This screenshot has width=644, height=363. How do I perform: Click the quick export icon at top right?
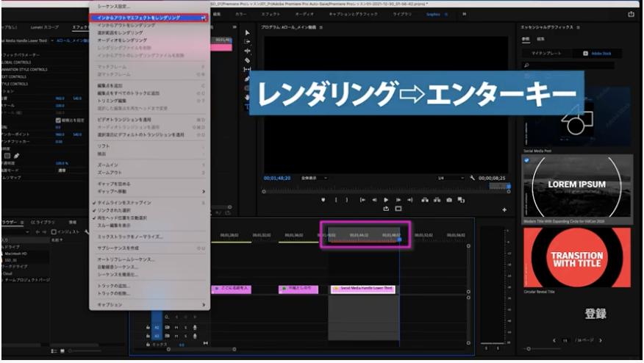point(631,14)
